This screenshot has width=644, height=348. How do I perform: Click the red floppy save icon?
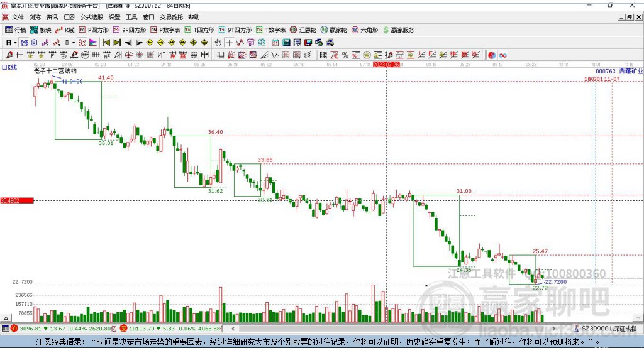308,43
